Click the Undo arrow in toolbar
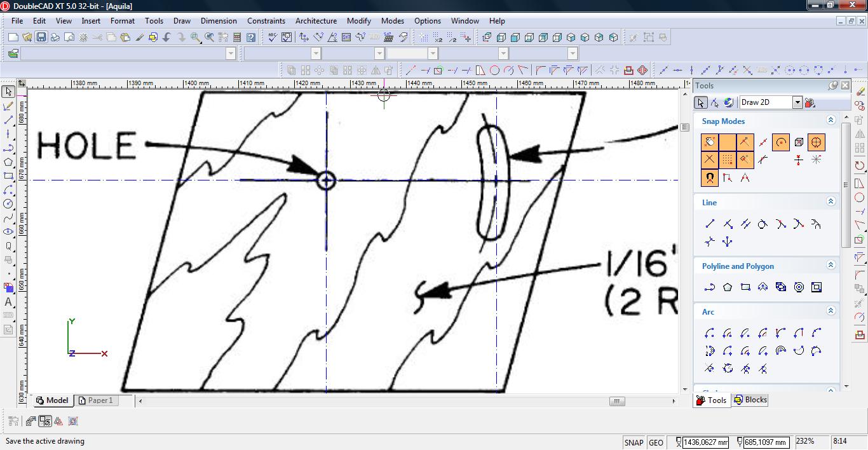This screenshot has height=450, width=868. point(166,37)
